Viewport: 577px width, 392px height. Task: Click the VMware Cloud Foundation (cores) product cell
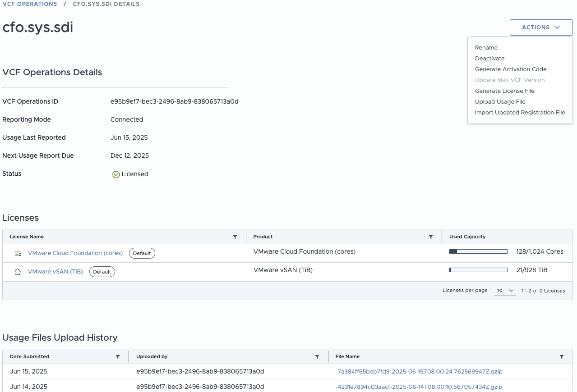[x=305, y=251]
